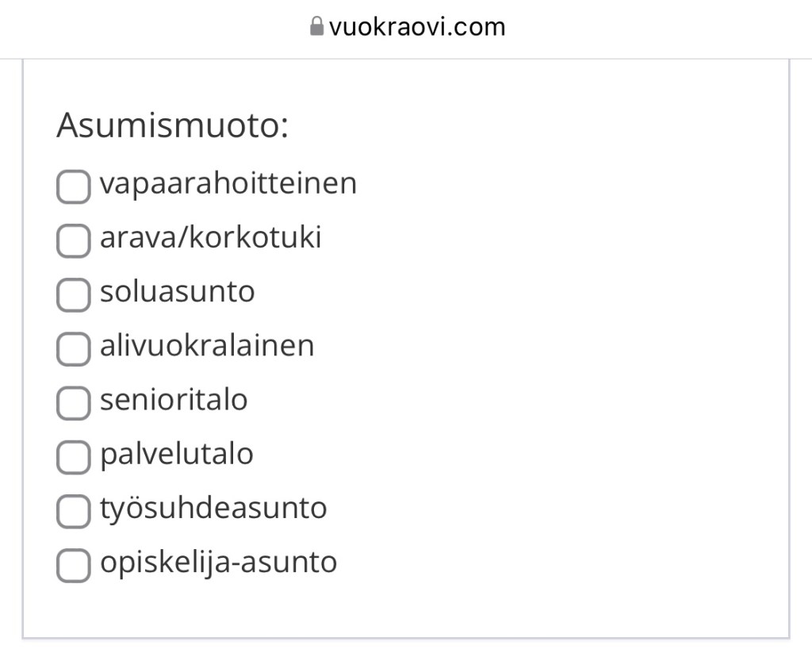Enable the opiskelija-asunto checkbox
The image size is (812, 653).
73,564
